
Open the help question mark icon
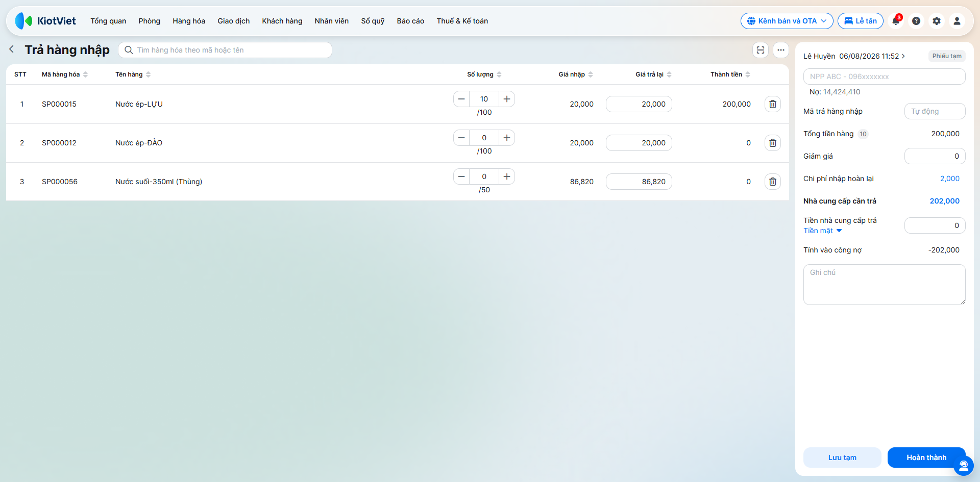pyautogui.click(x=916, y=21)
